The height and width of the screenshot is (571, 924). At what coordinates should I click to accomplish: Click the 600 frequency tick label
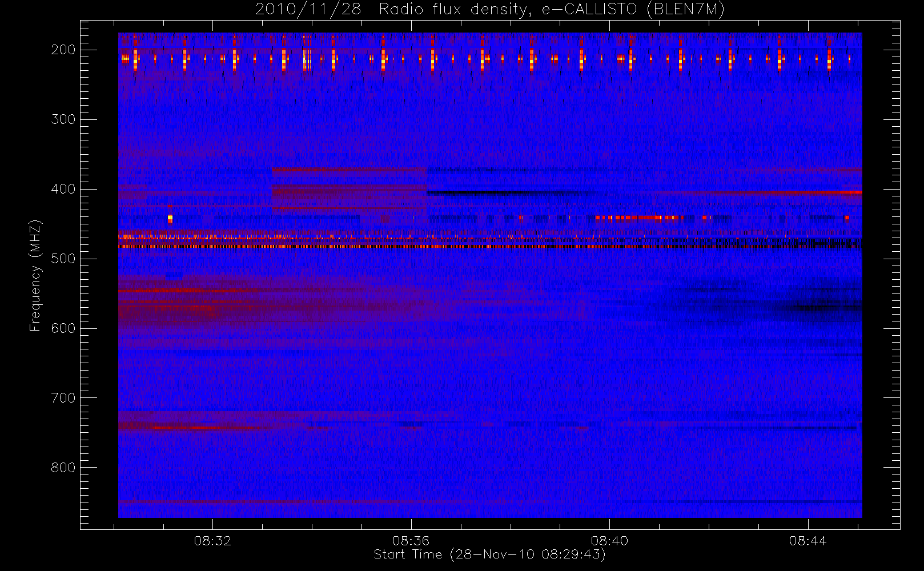point(63,328)
